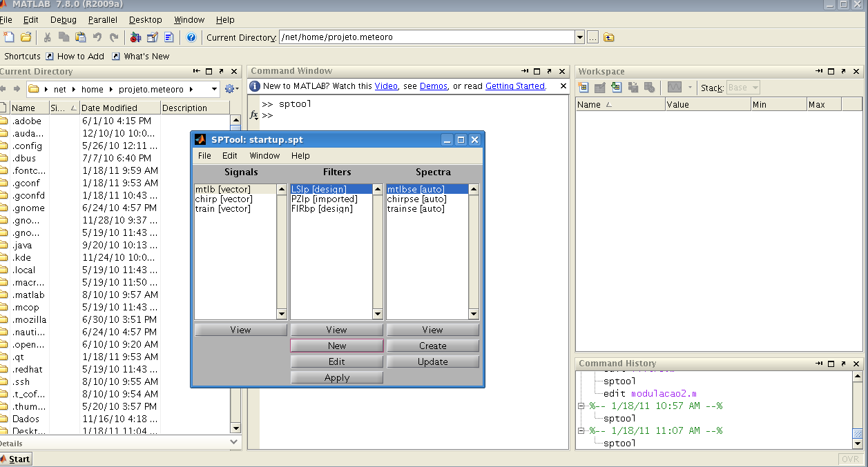The width and height of the screenshot is (868, 467).
Task: Click the Undo icon
Action: tap(97, 37)
